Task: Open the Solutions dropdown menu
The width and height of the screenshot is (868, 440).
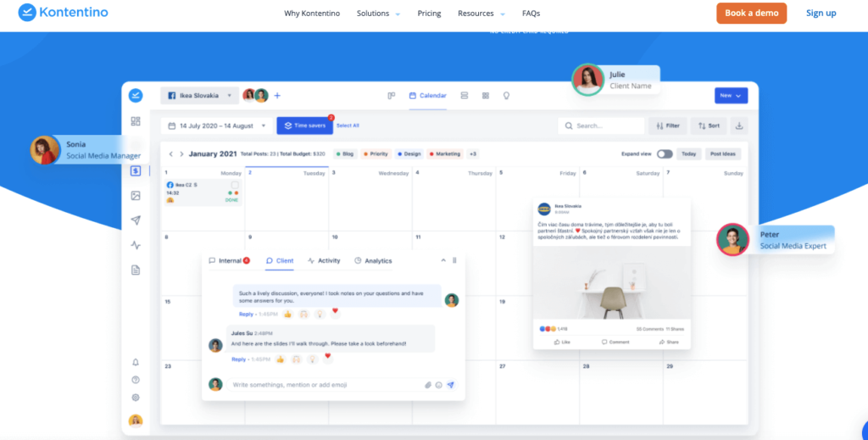Action: point(378,14)
